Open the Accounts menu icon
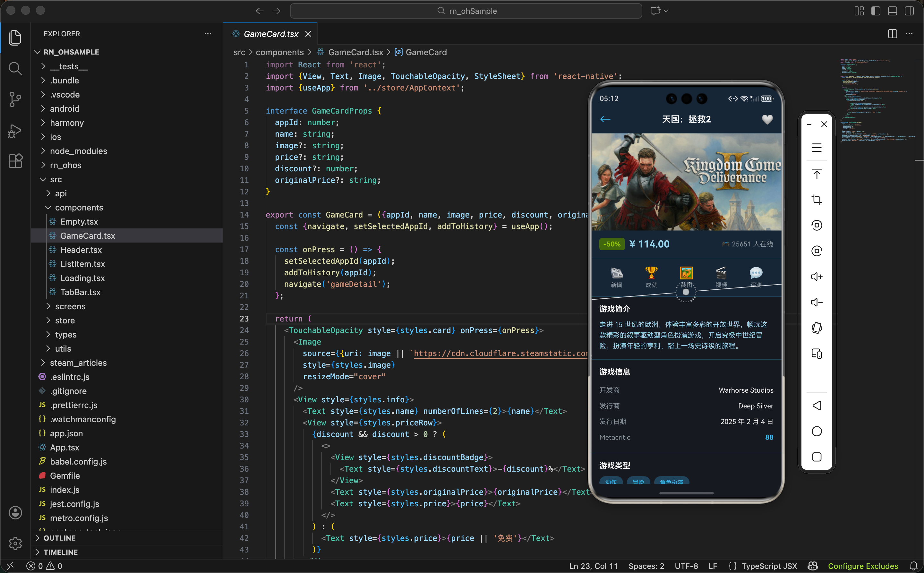 click(15, 512)
